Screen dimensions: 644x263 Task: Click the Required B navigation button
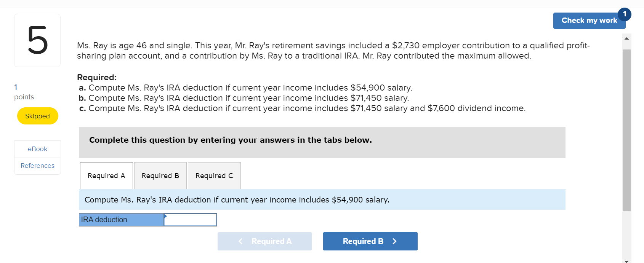pos(370,241)
